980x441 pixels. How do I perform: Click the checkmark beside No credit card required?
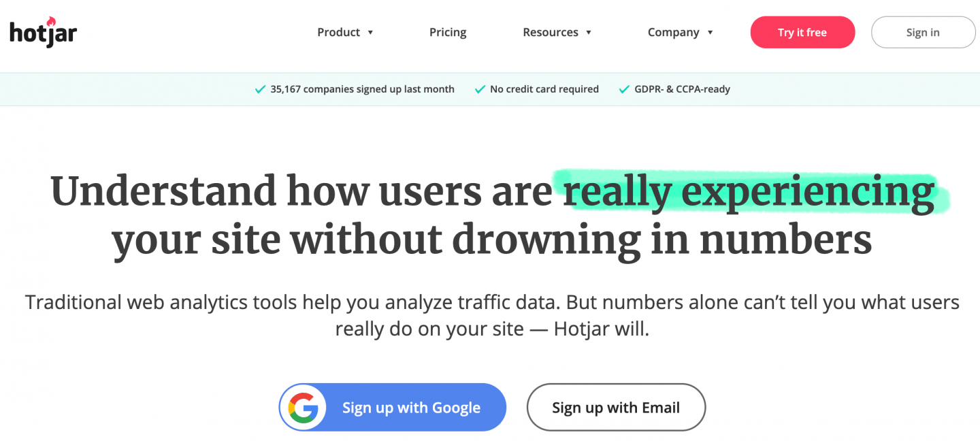(x=480, y=89)
